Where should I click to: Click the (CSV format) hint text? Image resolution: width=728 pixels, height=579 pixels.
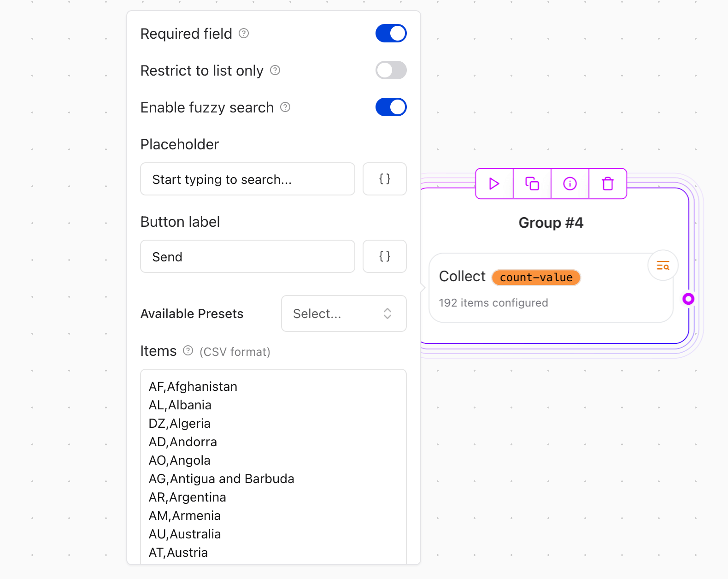tap(235, 352)
